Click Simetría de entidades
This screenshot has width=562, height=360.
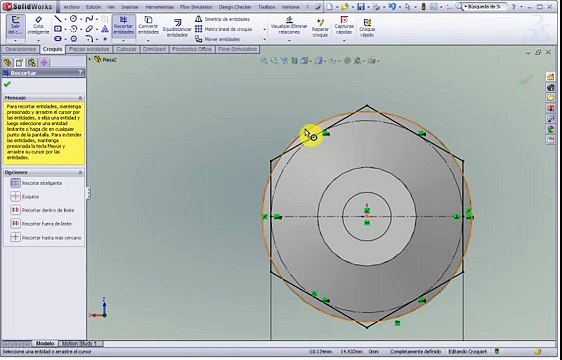click(223, 19)
